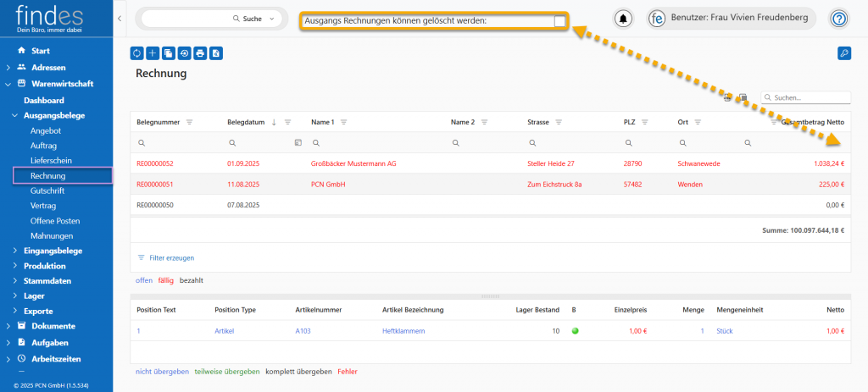Enable 'Ausgangs Rechnungen können gelöscht werden' checkbox
This screenshot has width=868, height=392.
click(x=559, y=20)
